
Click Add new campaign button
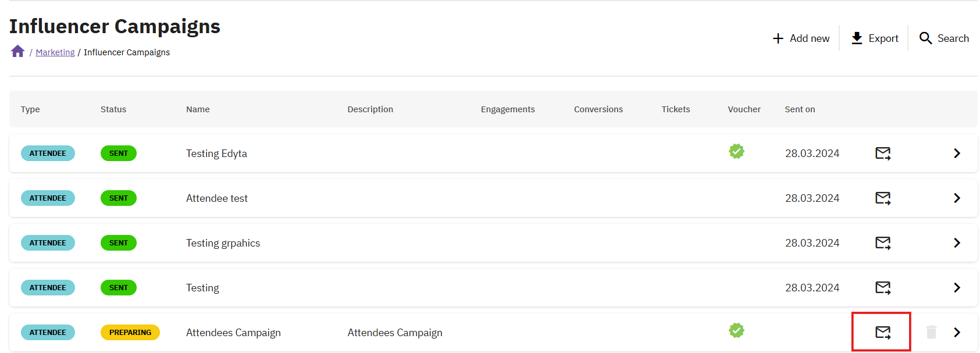tap(801, 38)
